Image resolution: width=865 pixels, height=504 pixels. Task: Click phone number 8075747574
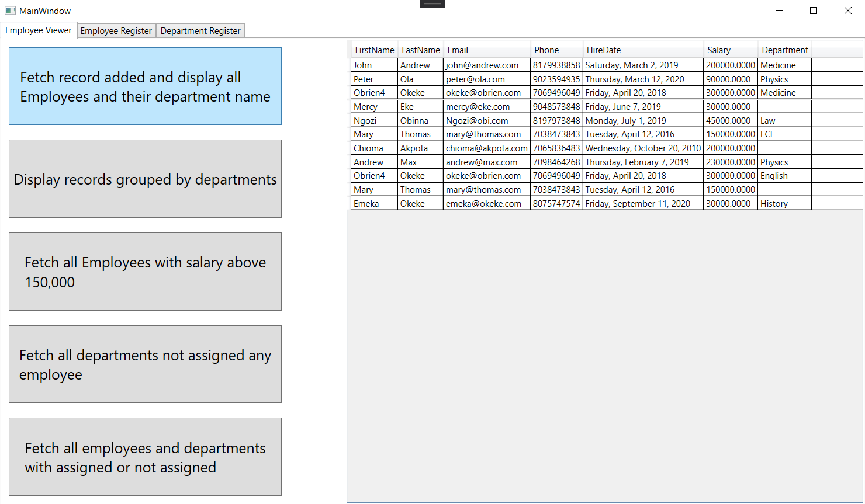[x=556, y=204]
